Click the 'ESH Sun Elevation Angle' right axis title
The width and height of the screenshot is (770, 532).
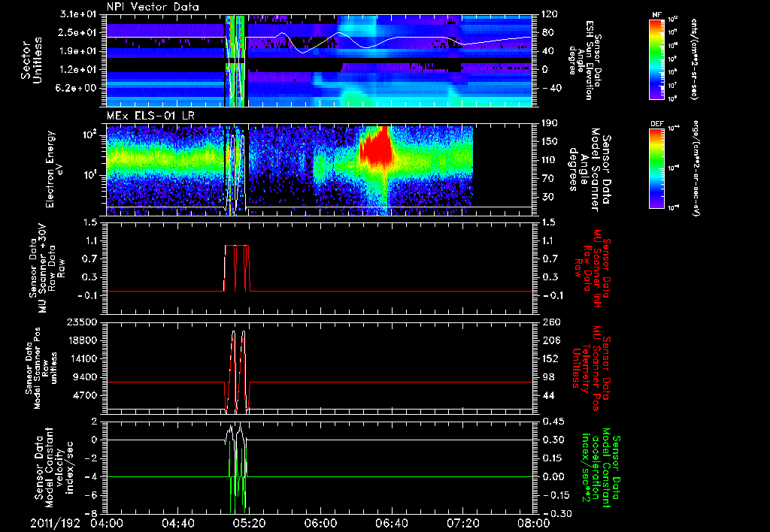click(586, 60)
